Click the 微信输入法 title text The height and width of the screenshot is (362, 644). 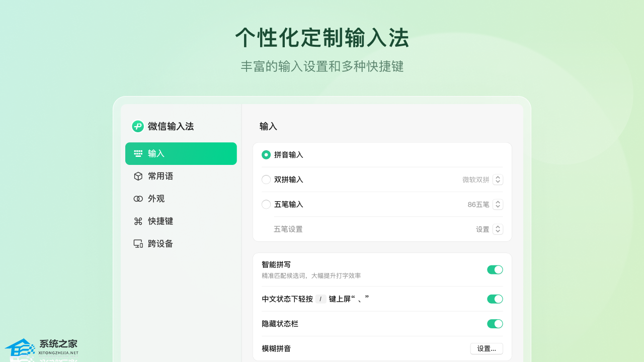pyautogui.click(x=171, y=126)
